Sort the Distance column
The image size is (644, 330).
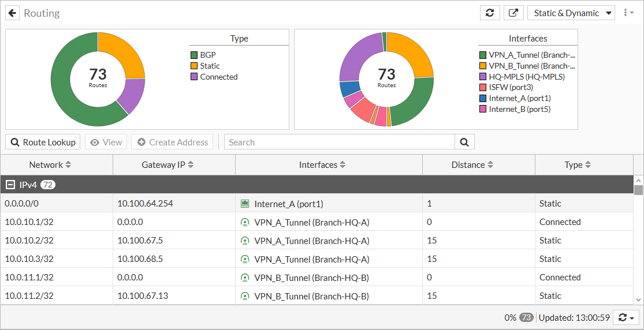[490, 165]
